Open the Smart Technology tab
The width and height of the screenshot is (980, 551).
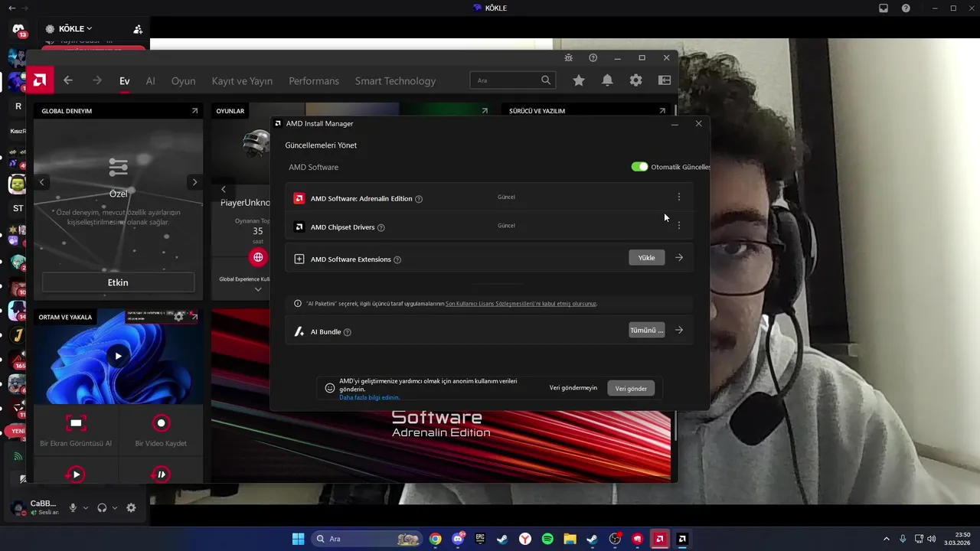pos(395,81)
